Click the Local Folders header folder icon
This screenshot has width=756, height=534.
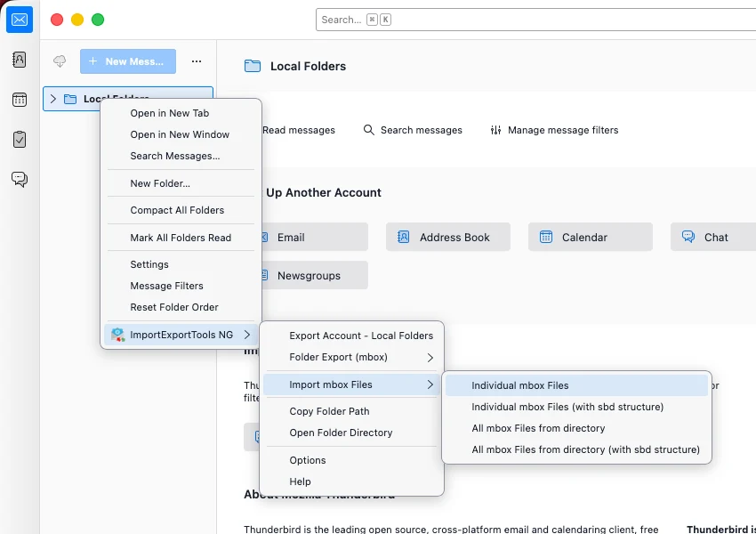(253, 66)
